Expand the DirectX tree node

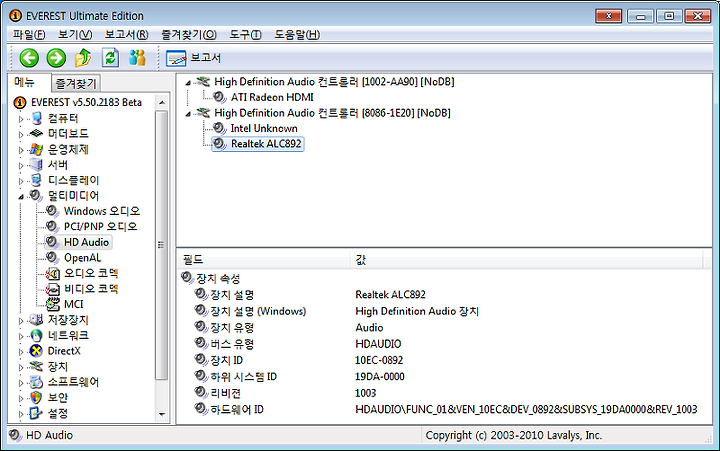pyautogui.click(x=21, y=352)
